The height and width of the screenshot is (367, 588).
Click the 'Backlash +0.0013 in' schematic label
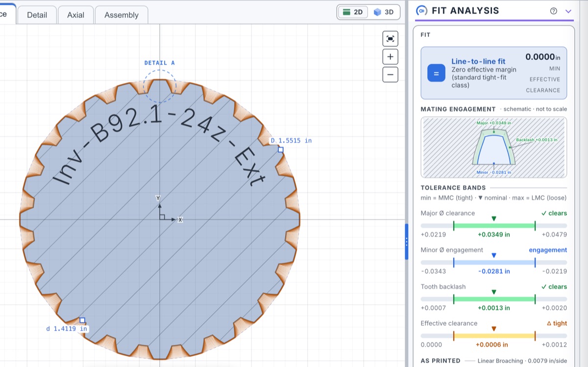coord(537,140)
